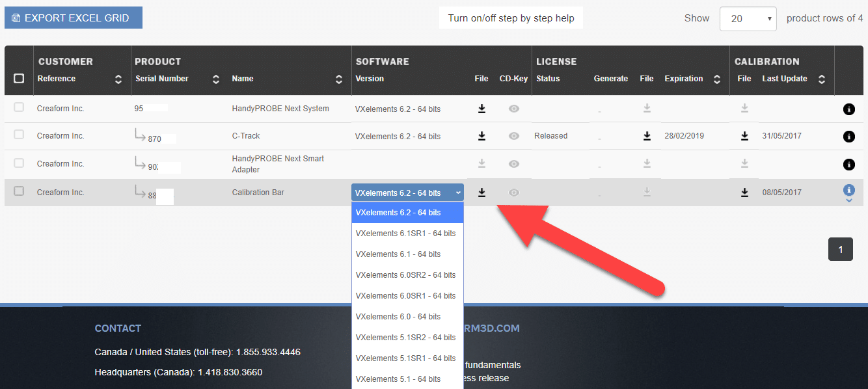This screenshot has width=868, height=389.
Task: Click calibration file icon in HandyPROBE Next System row
Action: pyautogui.click(x=744, y=109)
